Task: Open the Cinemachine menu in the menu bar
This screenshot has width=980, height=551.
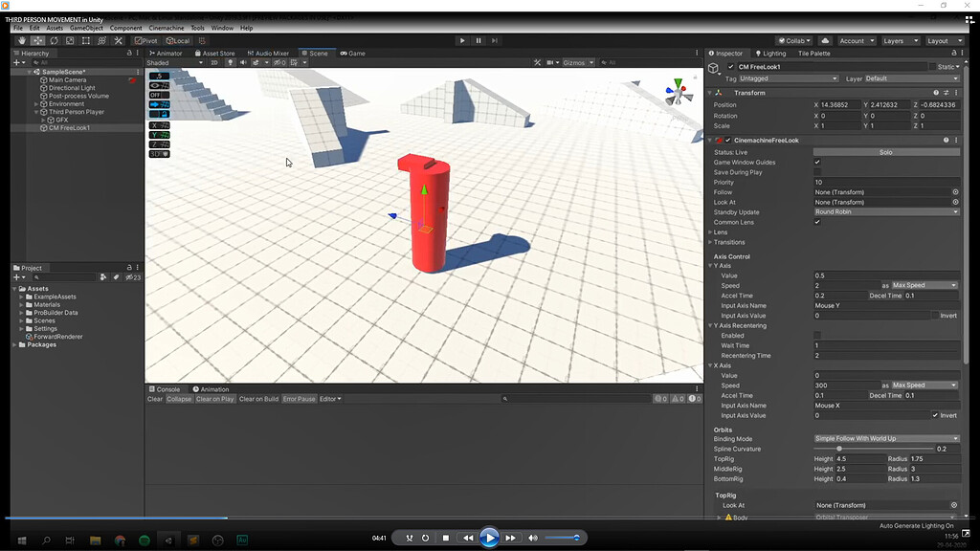Action: point(167,28)
